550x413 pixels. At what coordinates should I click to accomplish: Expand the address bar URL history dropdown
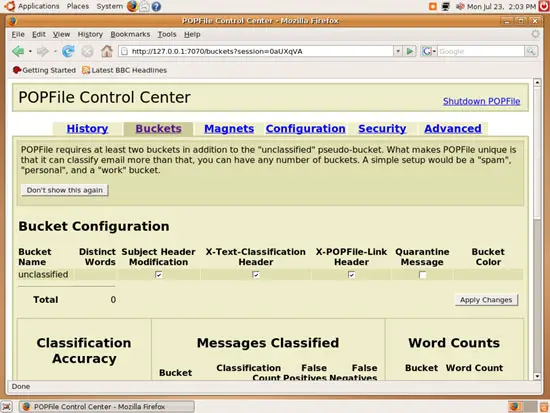(397, 51)
